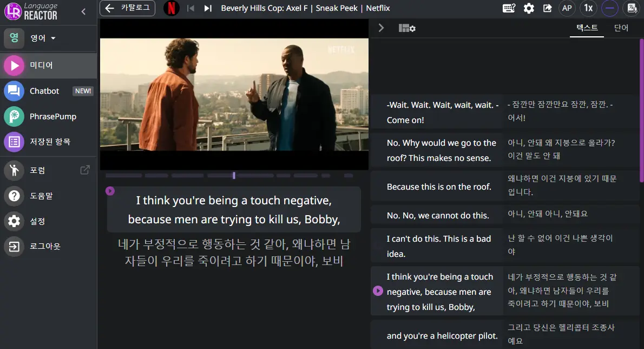Collapse the left sidebar with the chevron
The width and height of the screenshot is (644, 349).
click(84, 11)
